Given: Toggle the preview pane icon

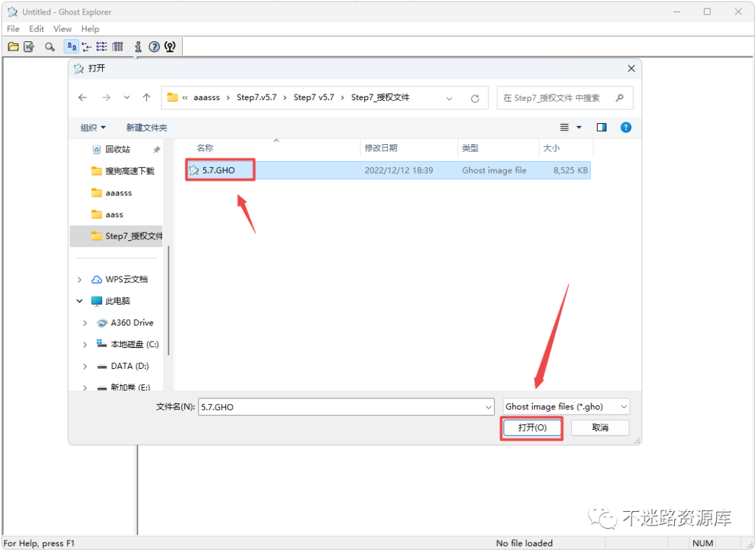Looking at the screenshot, I should coord(601,127).
